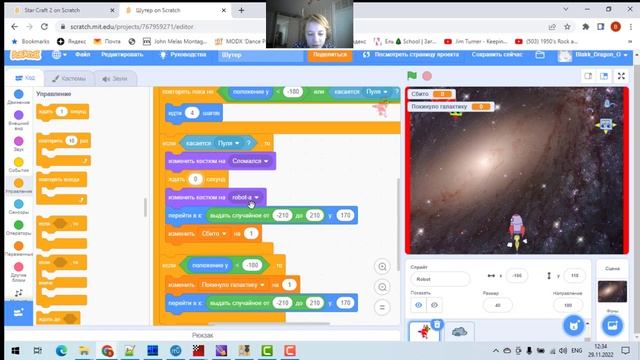This screenshot has height=360, width=640.
Task: Open File Explorer from taskbar
Action: point(84,351)
